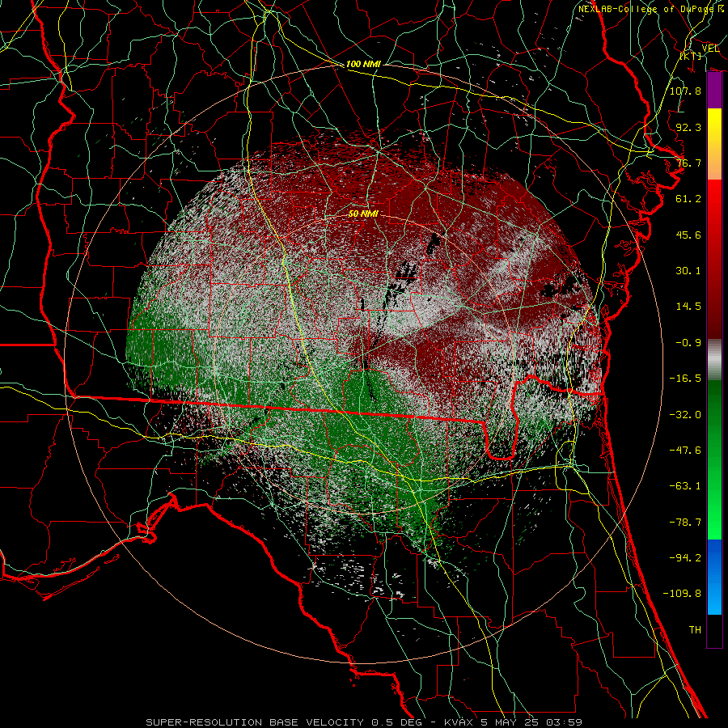The width and height of the screenshot is (728, 728).
Task: Click the 14.5 velocity legend value
Action: point(688,307)
